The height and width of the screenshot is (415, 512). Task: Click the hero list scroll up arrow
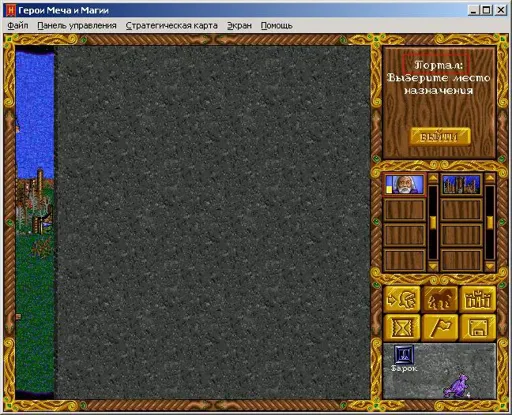pos(433,179)
